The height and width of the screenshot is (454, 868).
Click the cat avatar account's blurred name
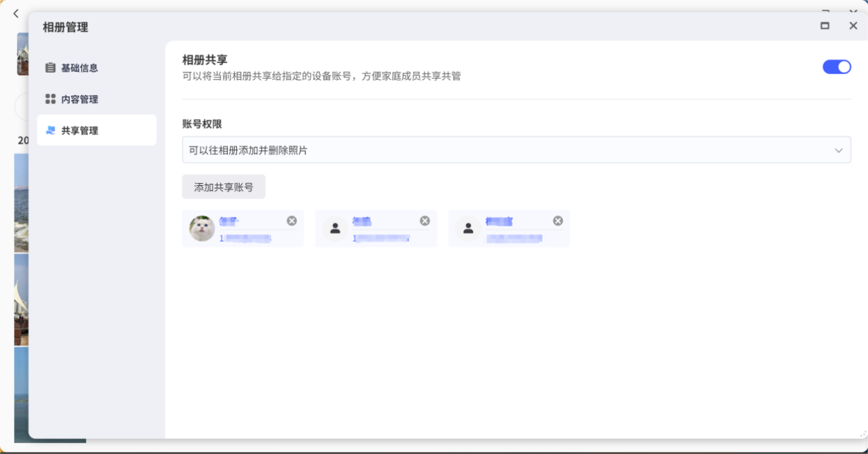pyautogui.click(x=229, y=221)
